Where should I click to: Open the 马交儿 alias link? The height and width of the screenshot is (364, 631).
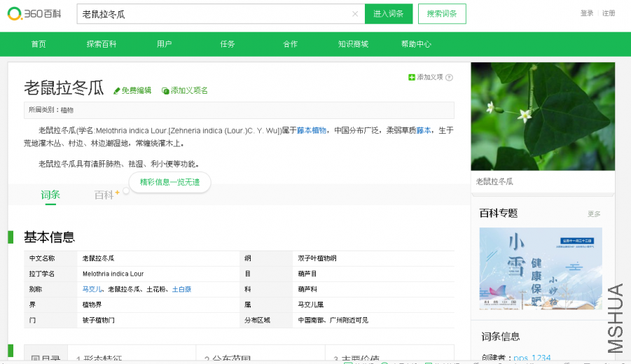(x=92, y=289)
